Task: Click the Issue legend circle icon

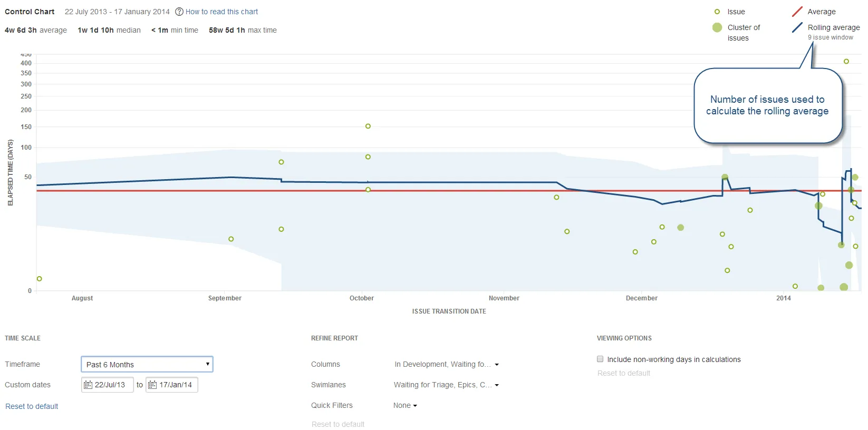Action: click(717, 12)
